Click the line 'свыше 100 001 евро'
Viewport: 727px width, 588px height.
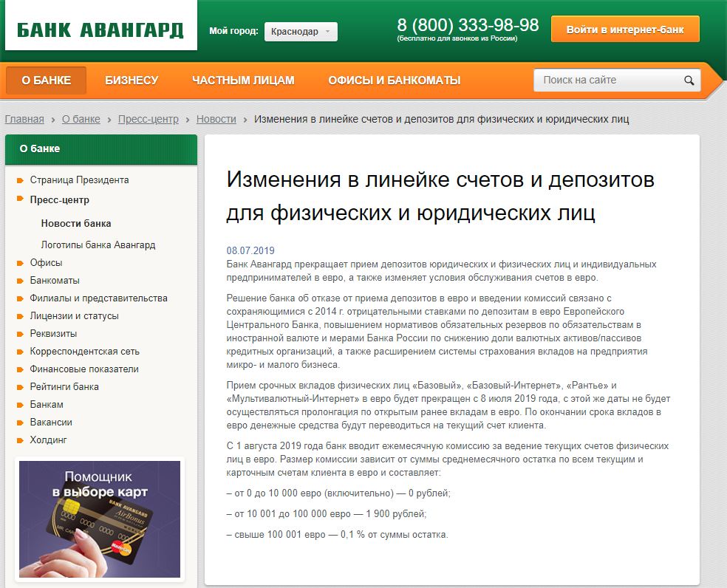tap(337, 535)
